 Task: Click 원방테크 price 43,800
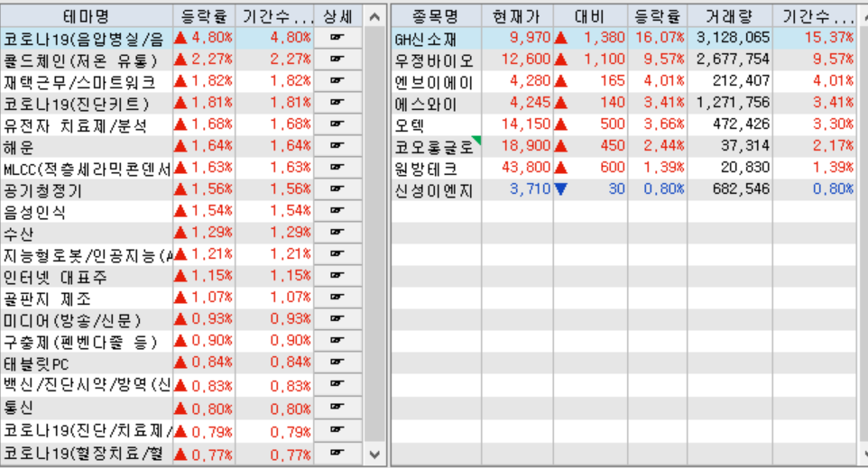tap(526, 167)
